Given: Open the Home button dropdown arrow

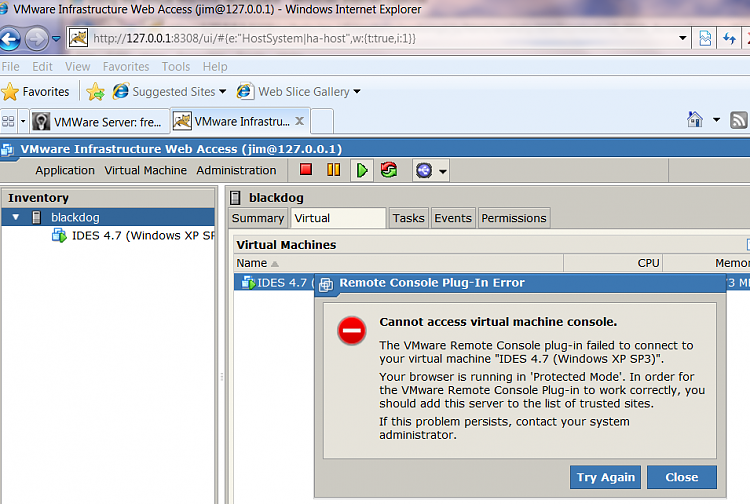Looking at the screenshot, I should tap(716, 120).
